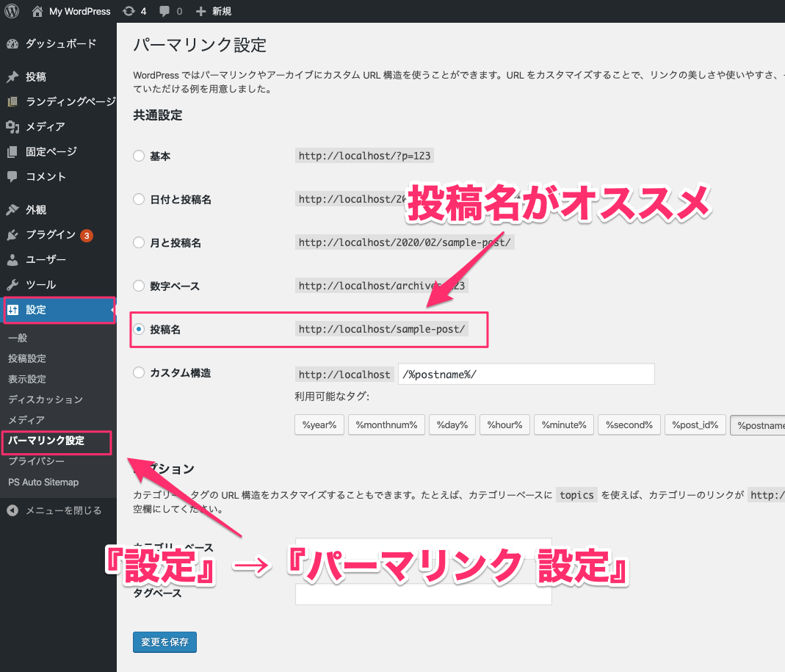Click the 変更を保存 button
This screenshot has height=672, width=785.
[x=164, y=641]
